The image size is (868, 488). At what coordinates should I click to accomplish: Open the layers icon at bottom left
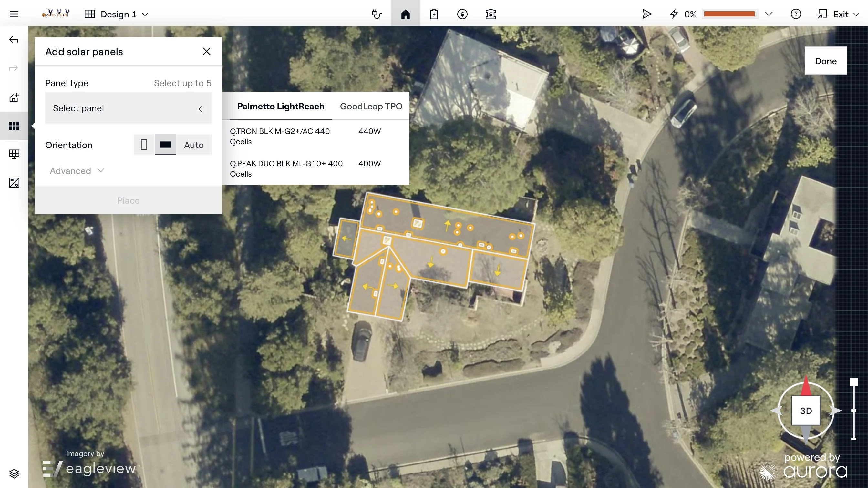coord(14,473)
